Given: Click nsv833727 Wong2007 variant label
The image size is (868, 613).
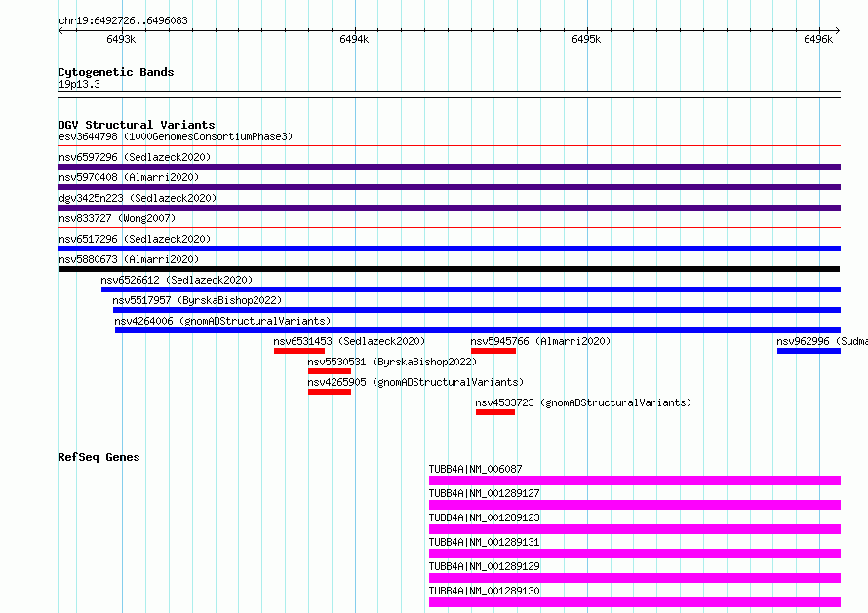Looking at the screenshot, I should pyautogui.click(x=117, y=218).
